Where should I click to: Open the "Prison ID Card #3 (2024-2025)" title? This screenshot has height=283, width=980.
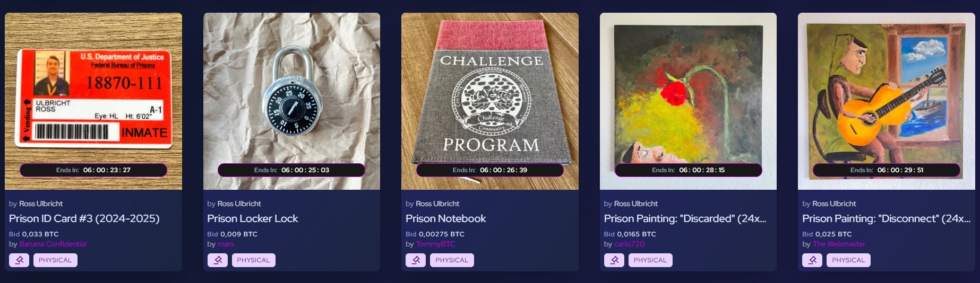tap(84, 218)
